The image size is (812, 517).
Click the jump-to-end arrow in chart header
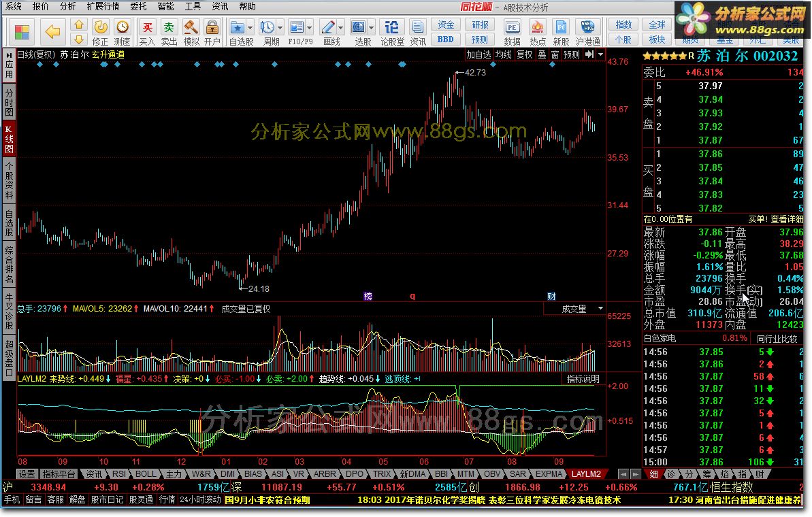tap(589, 54)
